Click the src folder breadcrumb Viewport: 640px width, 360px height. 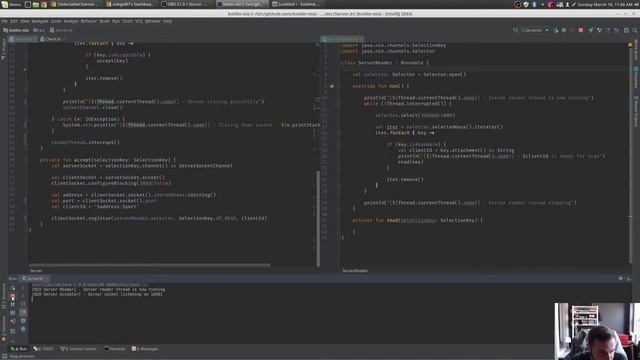click(40, 30)
